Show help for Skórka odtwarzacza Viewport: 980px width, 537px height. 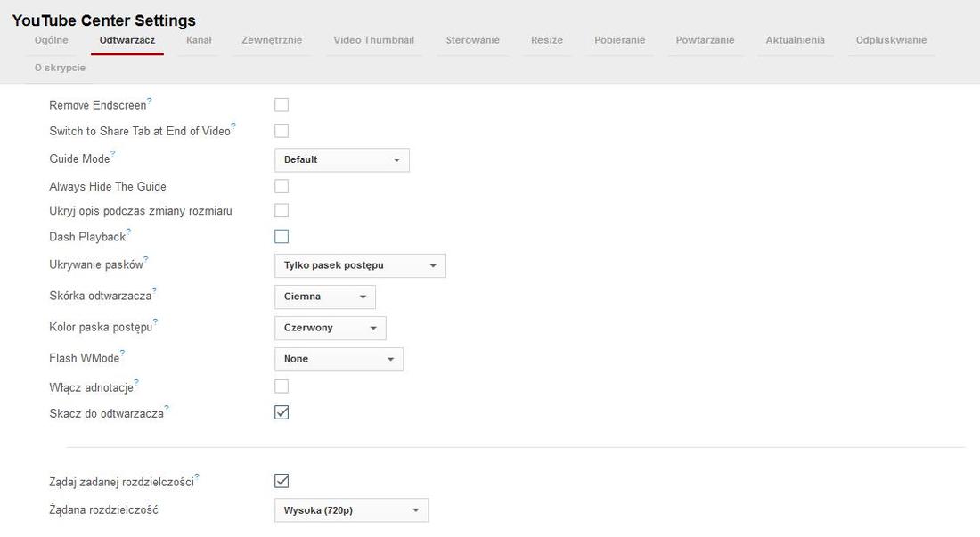tap(154, 289)
